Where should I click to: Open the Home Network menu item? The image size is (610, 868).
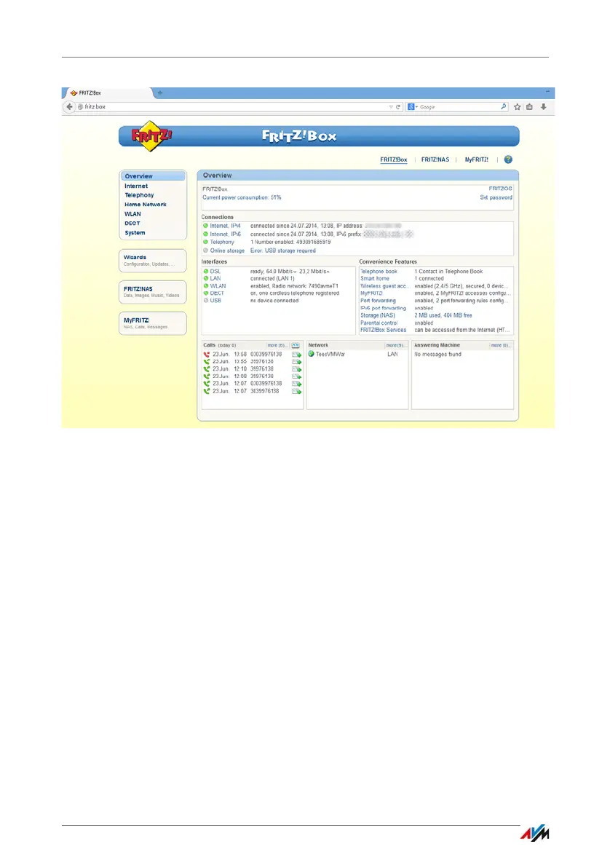[145, 205]
